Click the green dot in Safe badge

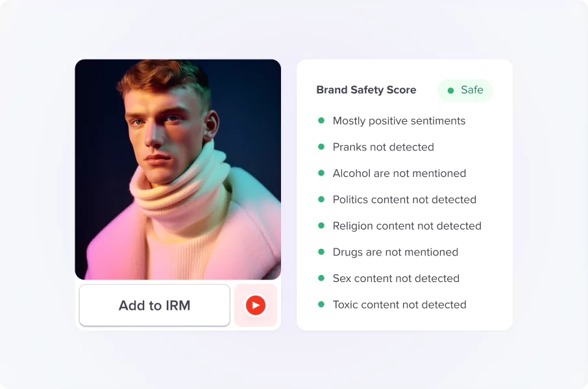tap(451, 90)
